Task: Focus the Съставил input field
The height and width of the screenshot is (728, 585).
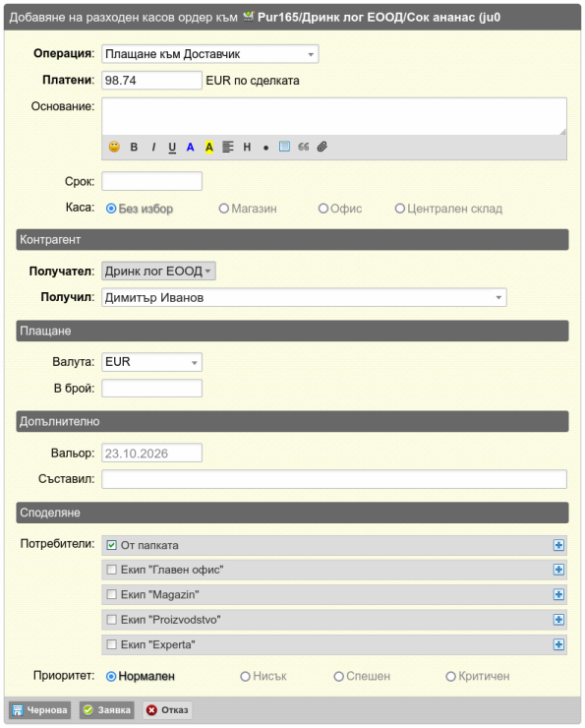Action: 334,479
